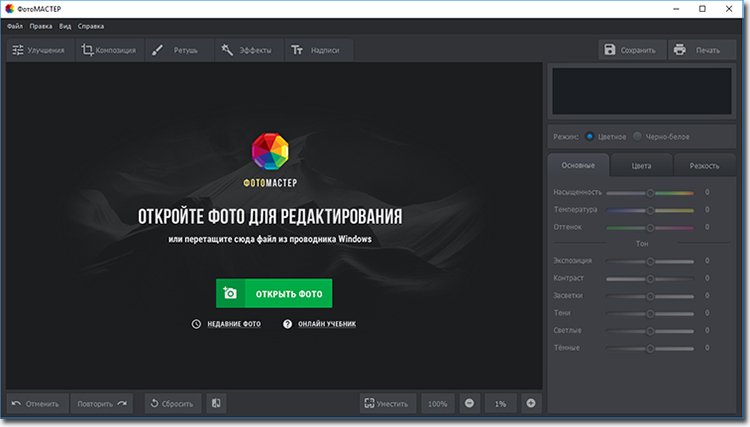The width and height of the screenshot is (750, 427).
Task: Click the Экспозиция value 0
Action: (x=707, y=261)
